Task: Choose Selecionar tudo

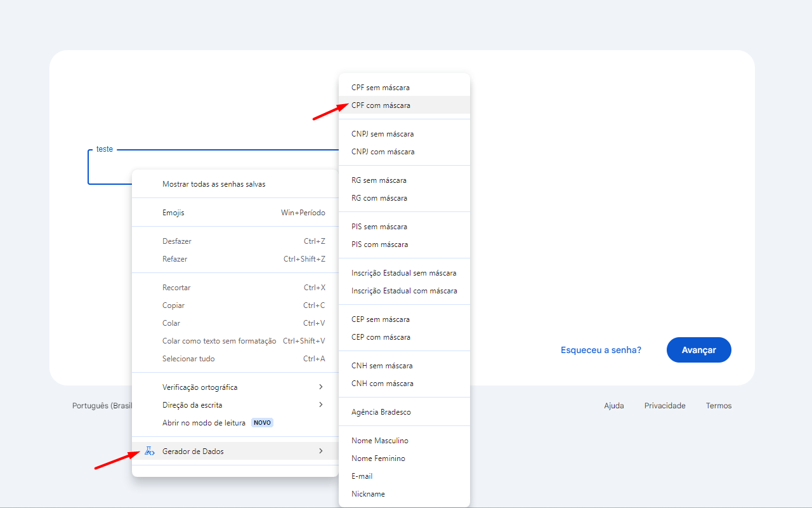Action: point(235,359)
